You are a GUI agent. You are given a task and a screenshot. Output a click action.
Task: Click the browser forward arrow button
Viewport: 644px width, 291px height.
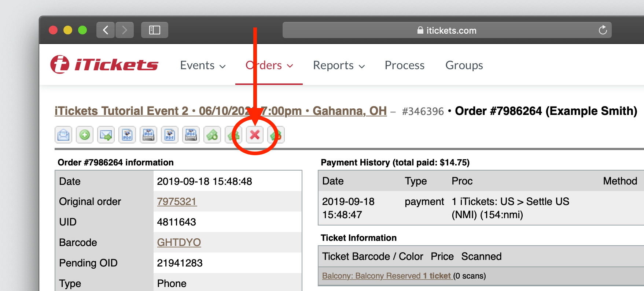(125, 30)
